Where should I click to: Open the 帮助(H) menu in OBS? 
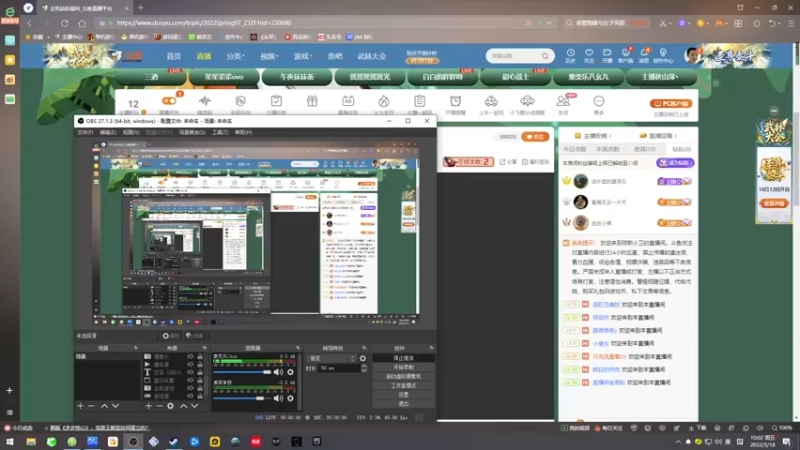243,132
